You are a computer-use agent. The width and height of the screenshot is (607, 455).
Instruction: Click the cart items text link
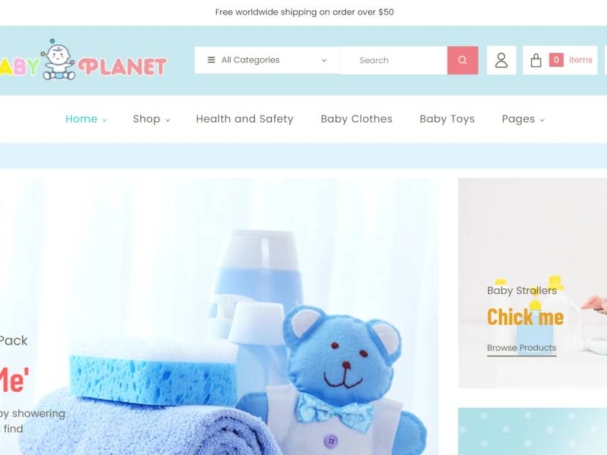[580, 60]
